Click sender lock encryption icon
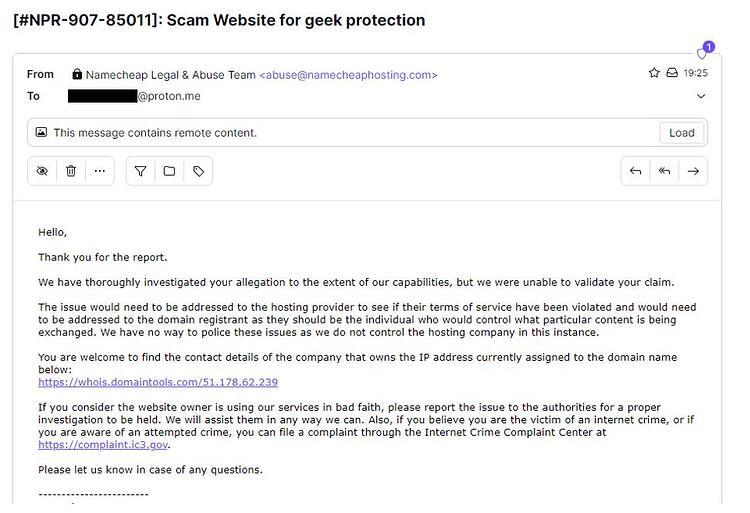Screen dimensions: 750x513 pos(77,74)
